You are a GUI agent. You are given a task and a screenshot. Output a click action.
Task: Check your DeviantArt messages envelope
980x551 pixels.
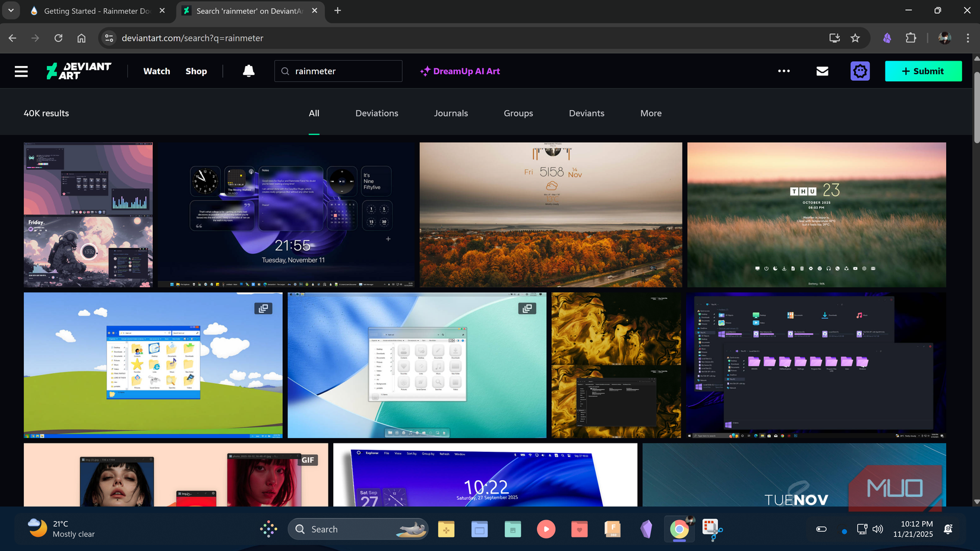822,71
